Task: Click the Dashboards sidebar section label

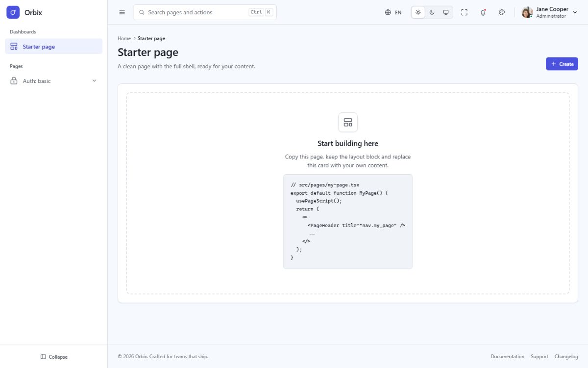Action: [x=23, y=32]
